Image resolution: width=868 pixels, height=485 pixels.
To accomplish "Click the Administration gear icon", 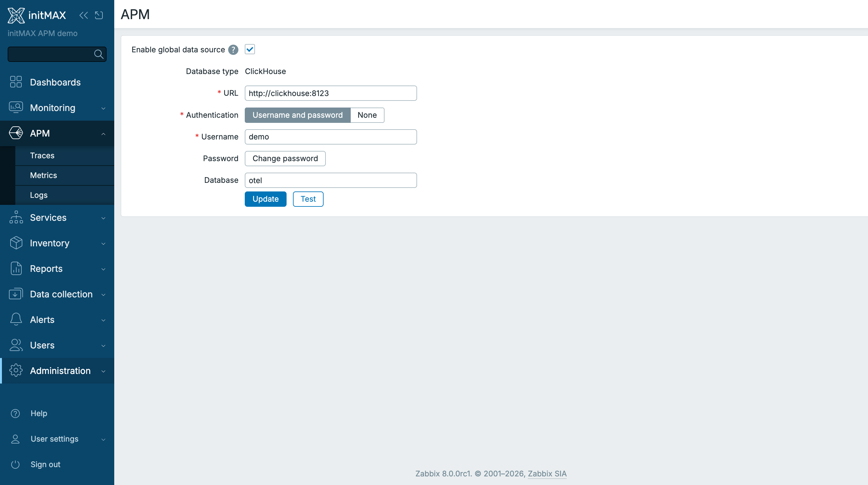I will point(16,370).
